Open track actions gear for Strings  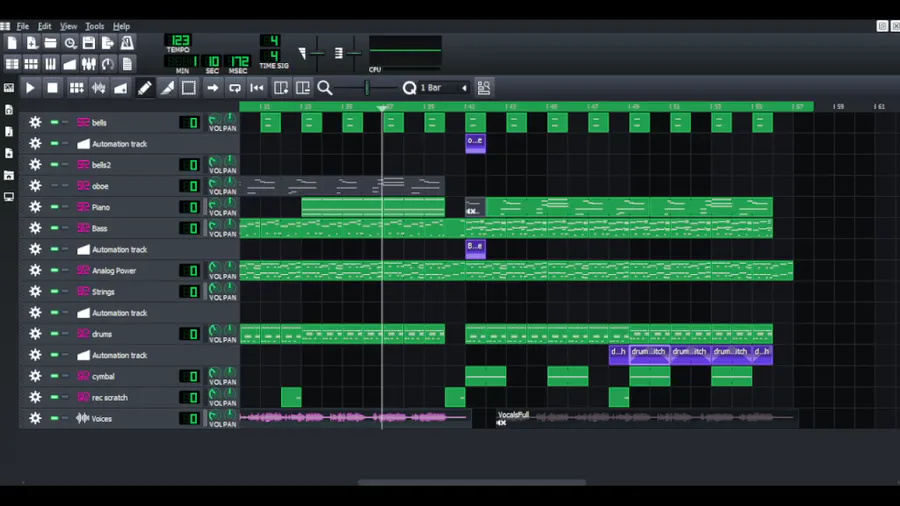coord(35,291)
